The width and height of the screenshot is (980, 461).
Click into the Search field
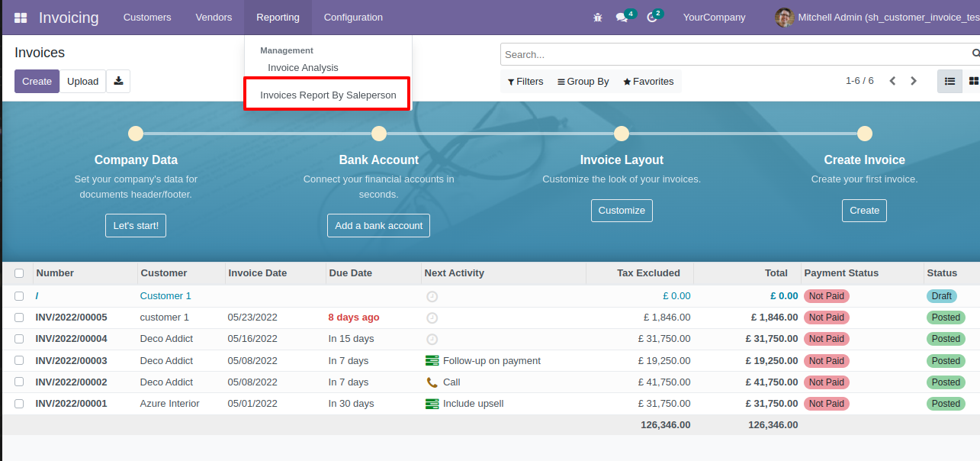pyautogui.click(x=736, y=54)
